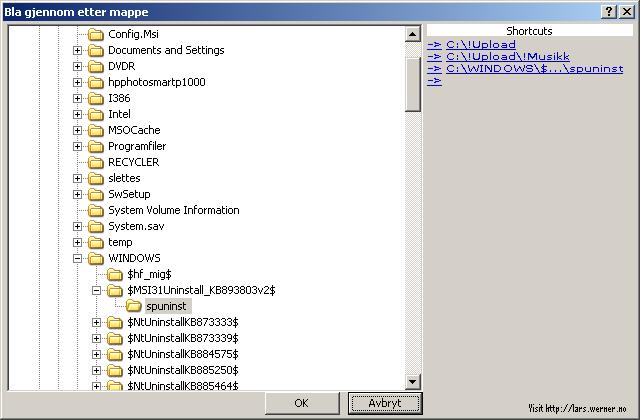
Task: Close the Bla gjennom etter mappe dialog
Action: (x=627, y=11)
